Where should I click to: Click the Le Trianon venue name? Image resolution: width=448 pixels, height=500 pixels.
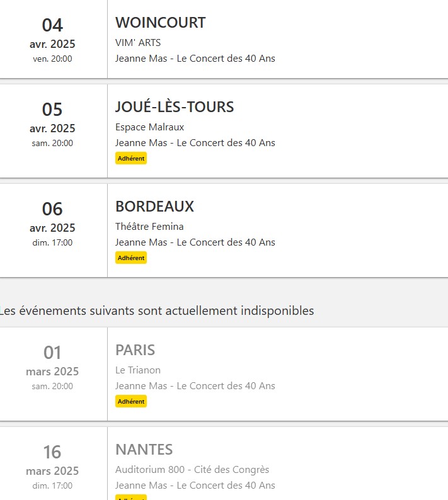[138, 370]
